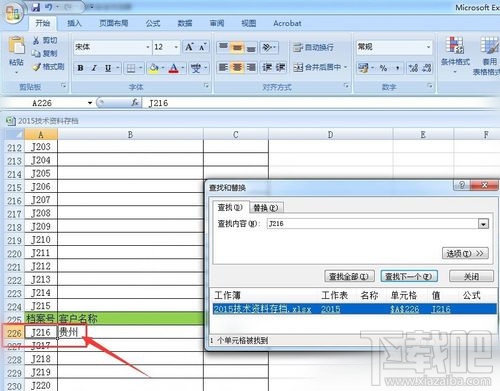Apply comma style

(397, 68)
